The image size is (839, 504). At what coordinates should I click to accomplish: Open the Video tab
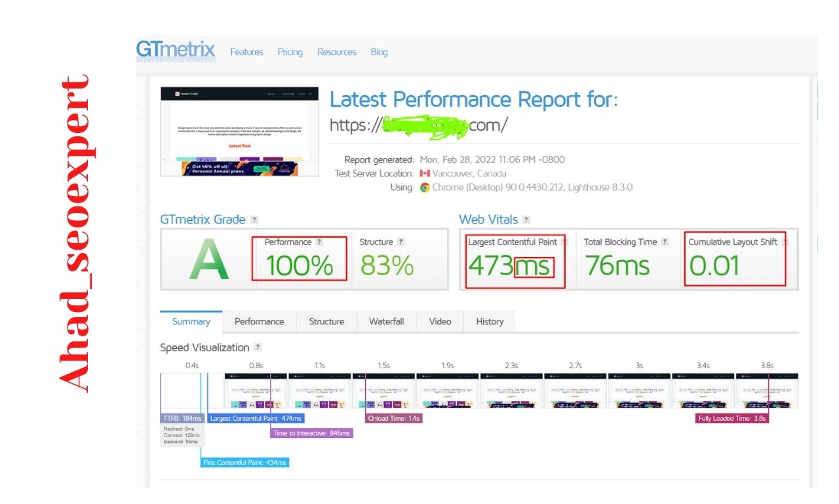pos(440,321)
